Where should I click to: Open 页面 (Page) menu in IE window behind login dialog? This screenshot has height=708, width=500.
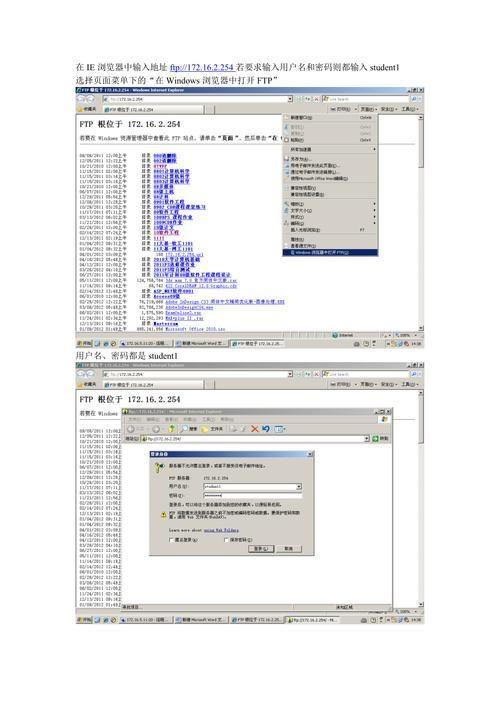[x=368, y=384]
